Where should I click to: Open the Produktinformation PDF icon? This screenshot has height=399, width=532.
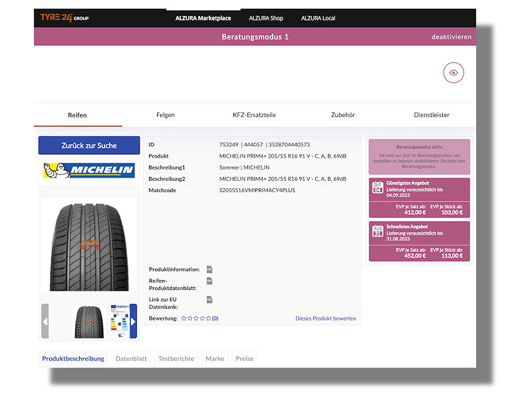click(x=209, y=269)
